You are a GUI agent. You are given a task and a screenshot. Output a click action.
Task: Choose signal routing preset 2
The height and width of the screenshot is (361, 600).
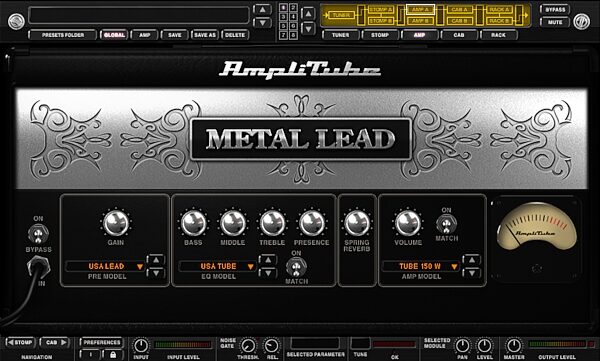click(x=293, y=8)
